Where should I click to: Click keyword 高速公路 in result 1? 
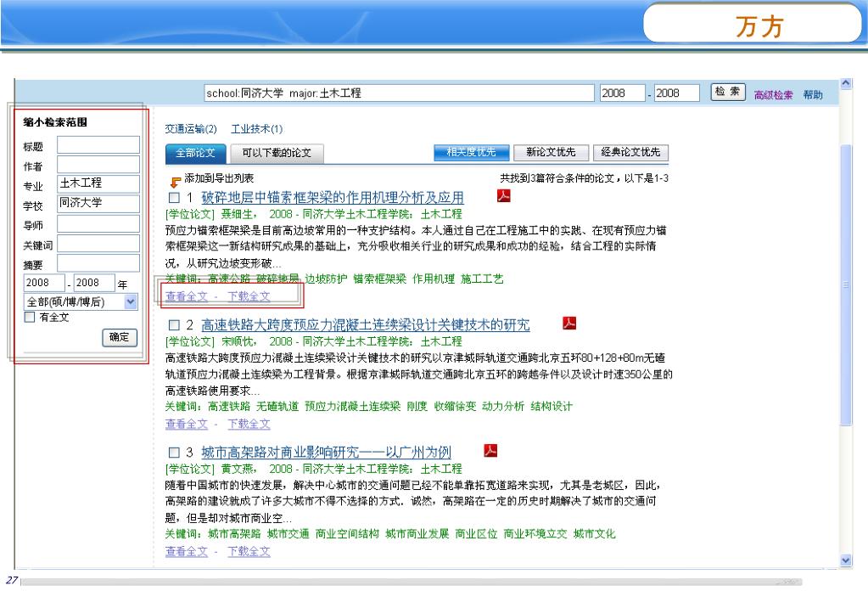[x=228, y=279]
